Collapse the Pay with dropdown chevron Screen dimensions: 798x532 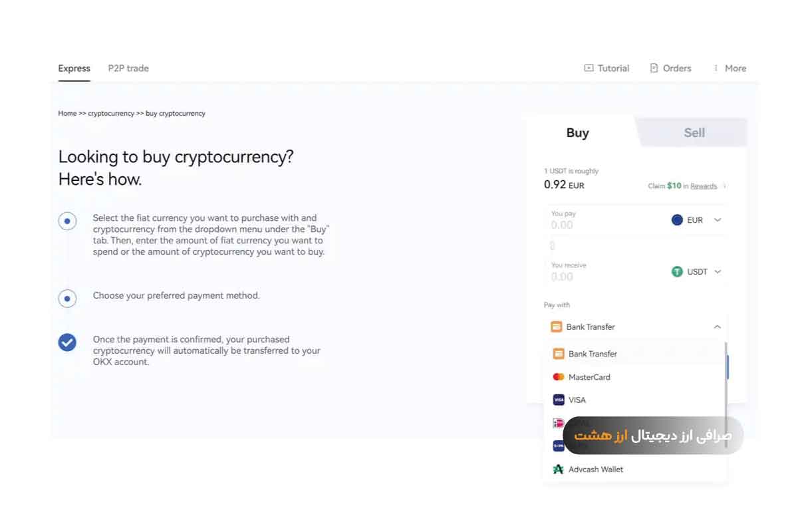click(x=717, y=327)
